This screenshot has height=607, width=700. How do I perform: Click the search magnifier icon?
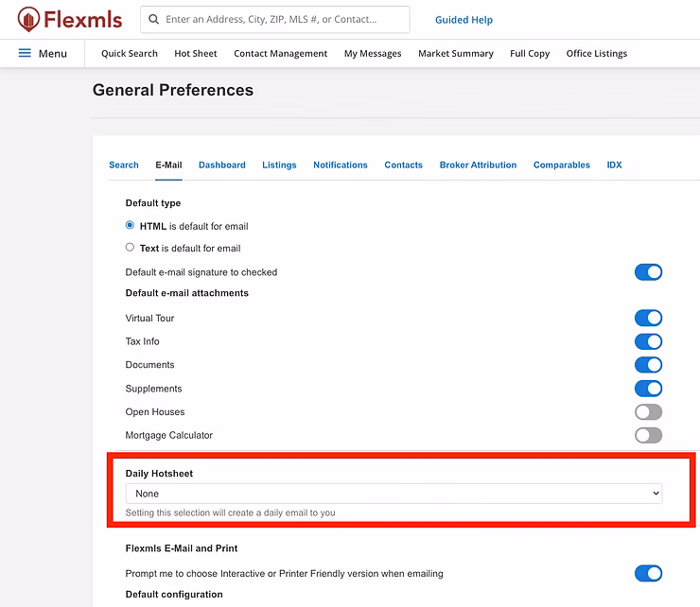point(152,19)
